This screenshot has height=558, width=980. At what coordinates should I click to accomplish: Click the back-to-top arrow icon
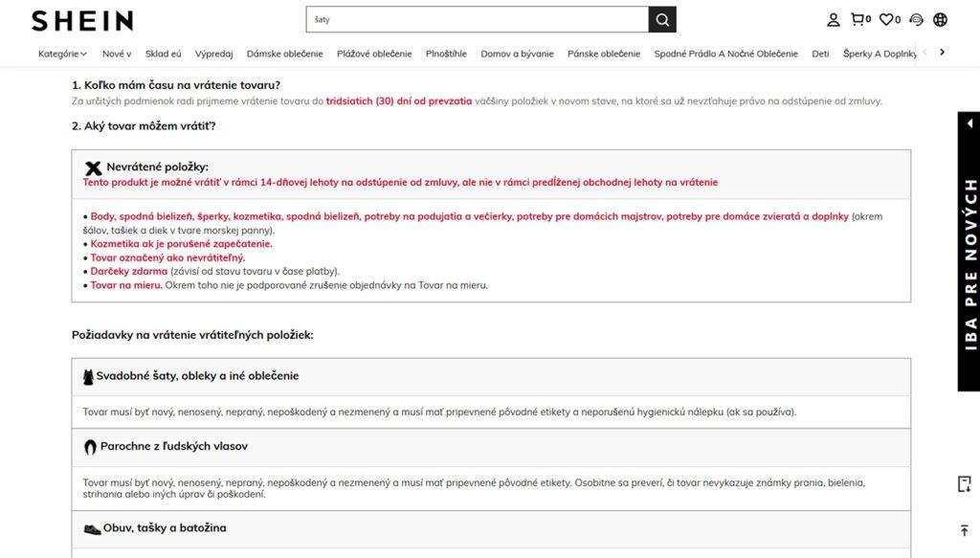click(x=965, y=530)
